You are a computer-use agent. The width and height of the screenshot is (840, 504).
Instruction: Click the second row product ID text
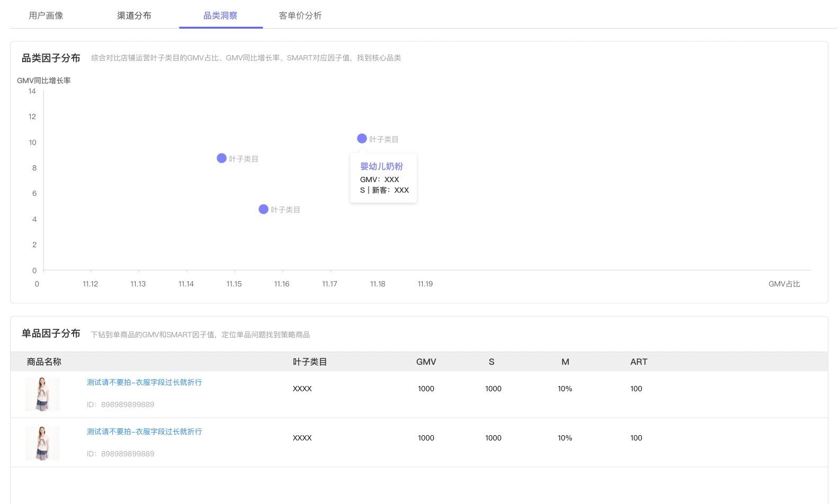121,454
